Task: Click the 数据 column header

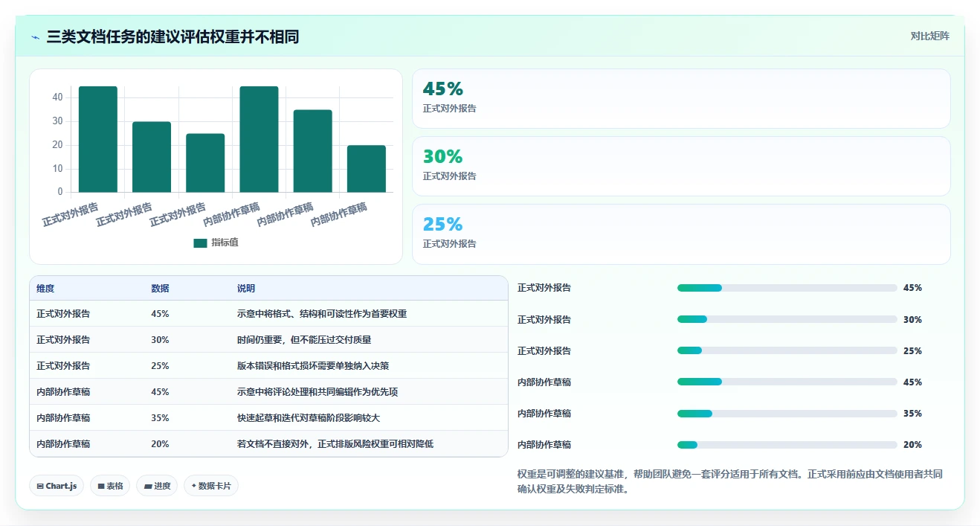Action: pyautogui.click(x=160, y=289)
